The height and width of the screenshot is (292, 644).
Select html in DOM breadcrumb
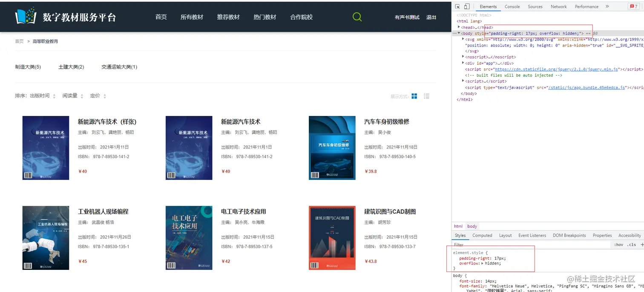click(458, 226)
